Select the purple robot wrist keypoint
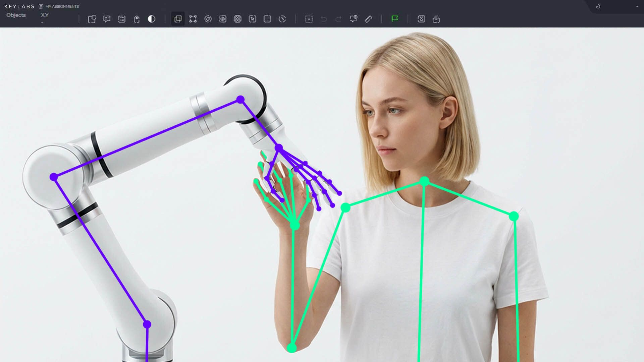Screen dimensions: 644x362 (279, 148)
